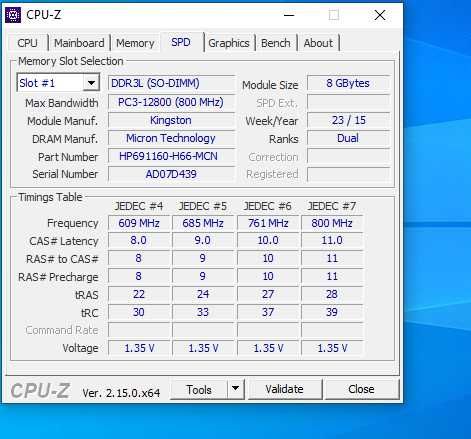Click the CPU-Z app icon in title bar
This screenshot has width=471, height=439.
(x=13, y=15)
